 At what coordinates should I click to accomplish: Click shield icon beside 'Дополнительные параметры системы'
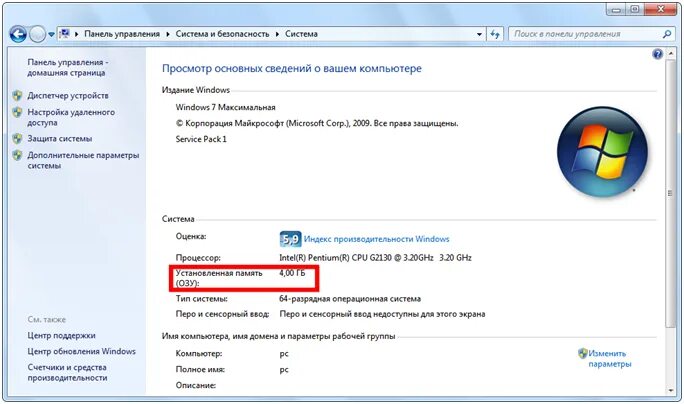pos(17,155)
